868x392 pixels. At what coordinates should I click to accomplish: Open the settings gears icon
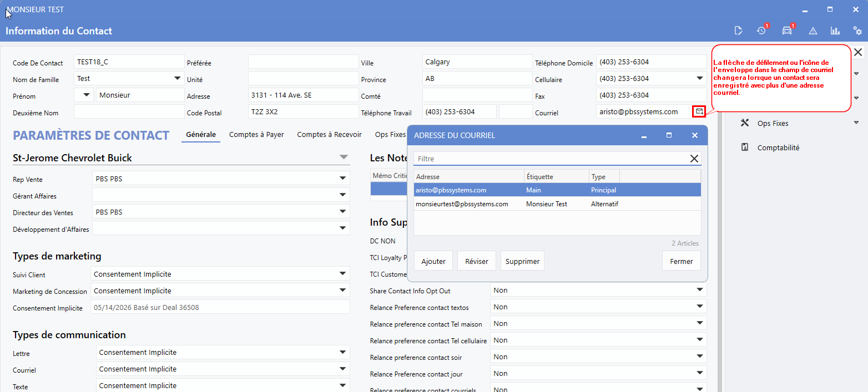(857, 30)
